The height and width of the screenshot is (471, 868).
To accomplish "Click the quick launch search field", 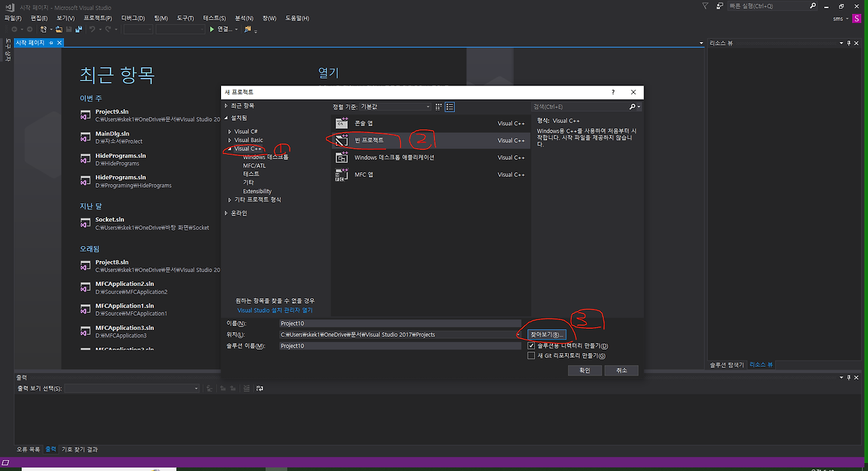I will [768, 5].
